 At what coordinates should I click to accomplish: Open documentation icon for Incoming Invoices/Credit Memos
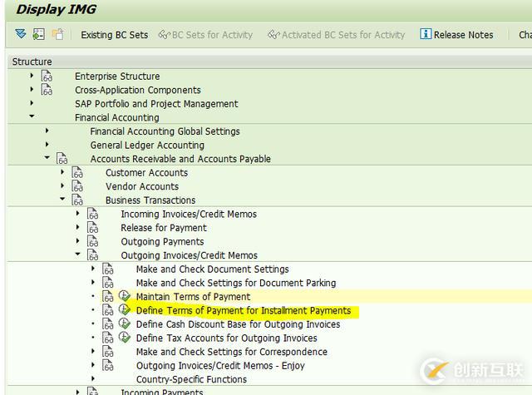(92, 214)
